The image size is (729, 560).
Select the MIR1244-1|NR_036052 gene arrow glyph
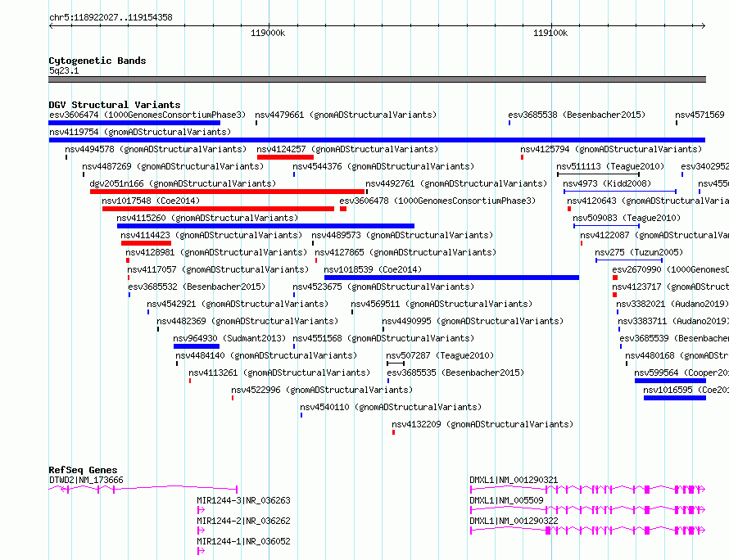click(x=201, y=551)
